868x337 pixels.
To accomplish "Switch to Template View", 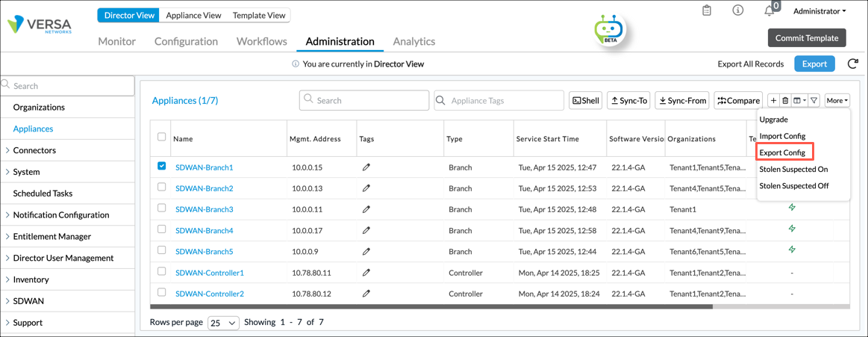I will coord(258,16).
